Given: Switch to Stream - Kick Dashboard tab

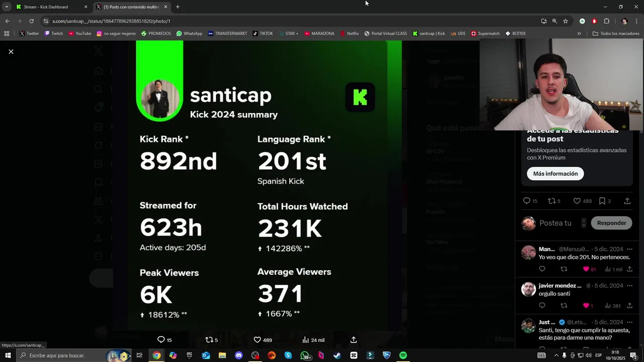Looking at the screenshot, I should [52, 7].
